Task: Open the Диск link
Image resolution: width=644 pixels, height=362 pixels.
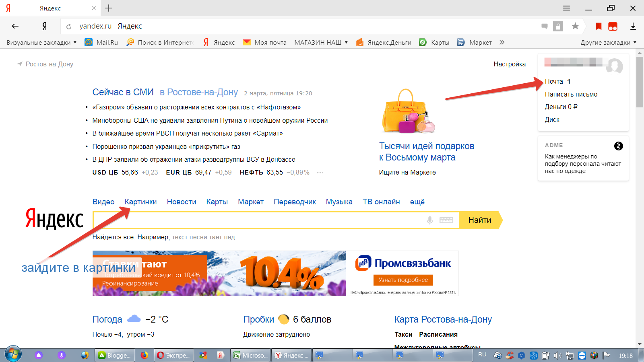Action: (x=552, y=119)
